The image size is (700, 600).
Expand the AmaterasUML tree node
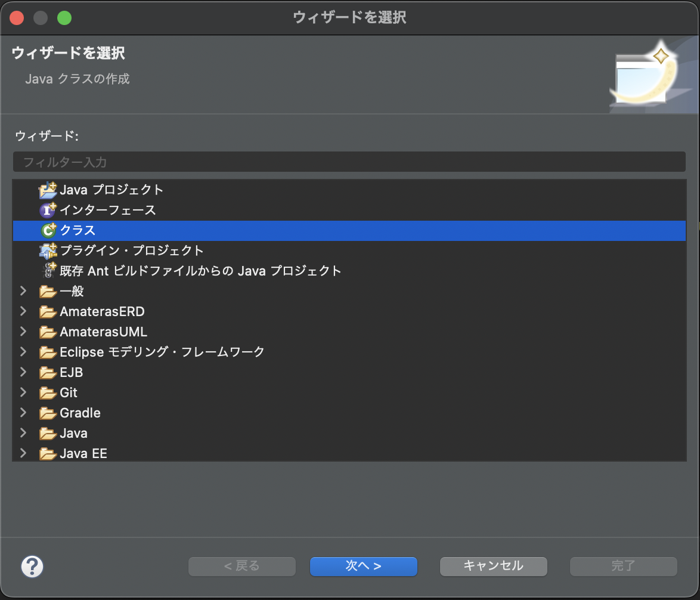23,332
